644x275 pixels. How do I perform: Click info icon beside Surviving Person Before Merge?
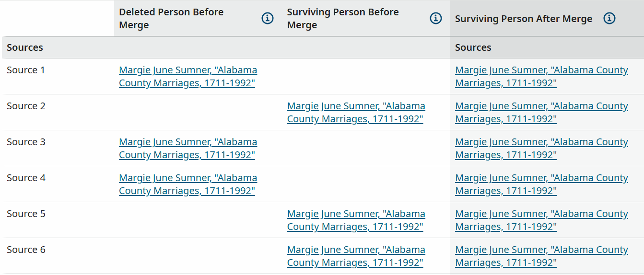436,18
